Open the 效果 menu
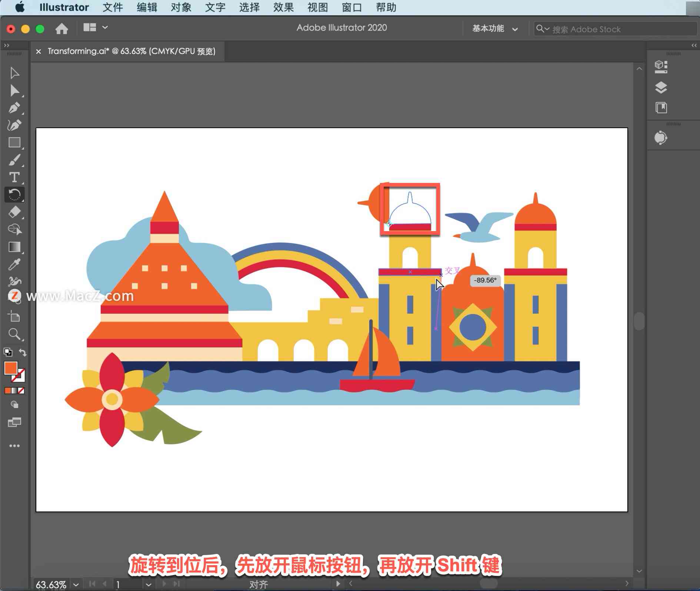This screenshot has width=700, height=591. [284, 7]
